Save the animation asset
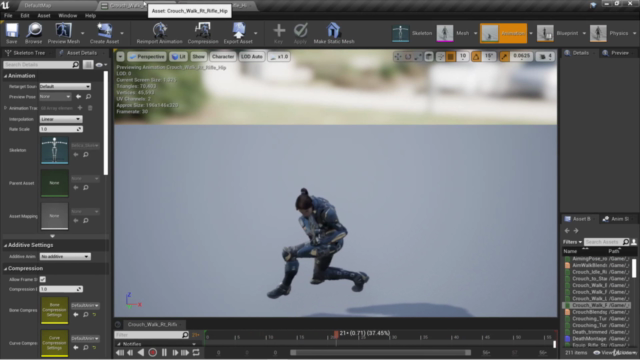Screen dimensions: 640x360 (11, 33)
